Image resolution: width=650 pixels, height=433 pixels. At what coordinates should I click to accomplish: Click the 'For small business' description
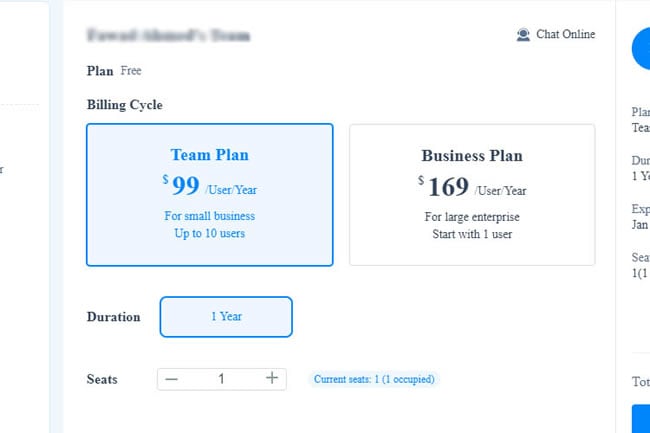click(209, 216)
